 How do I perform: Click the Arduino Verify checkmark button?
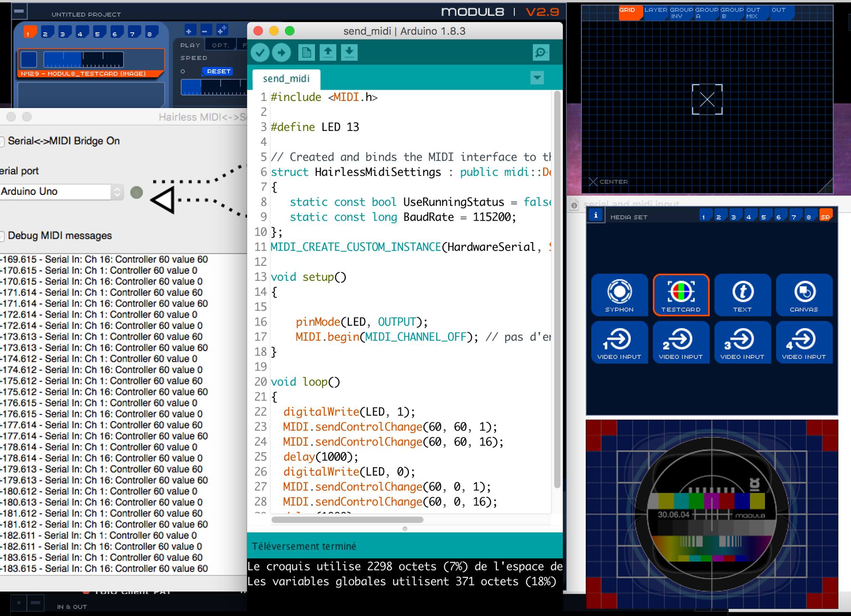click(260, 52)
